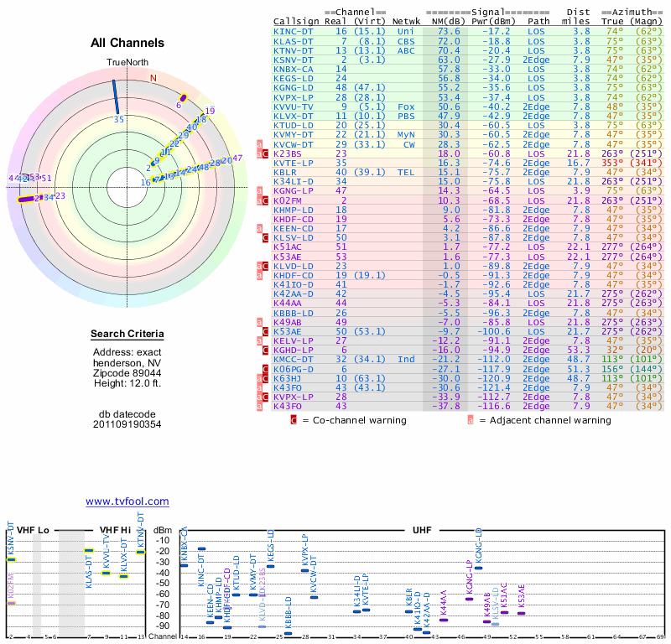Click the Search Criteria heading
This screenshot has height=644, width=671.
point(127,335)
